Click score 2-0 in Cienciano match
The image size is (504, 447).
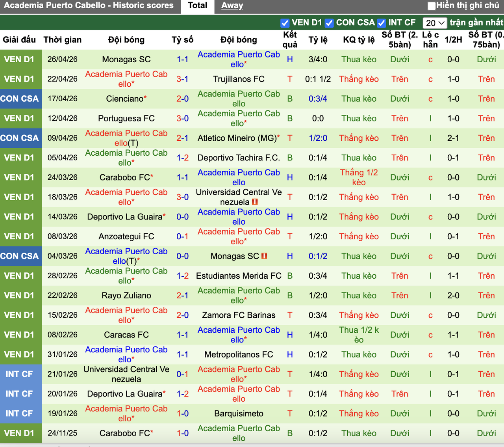(182, 99)
